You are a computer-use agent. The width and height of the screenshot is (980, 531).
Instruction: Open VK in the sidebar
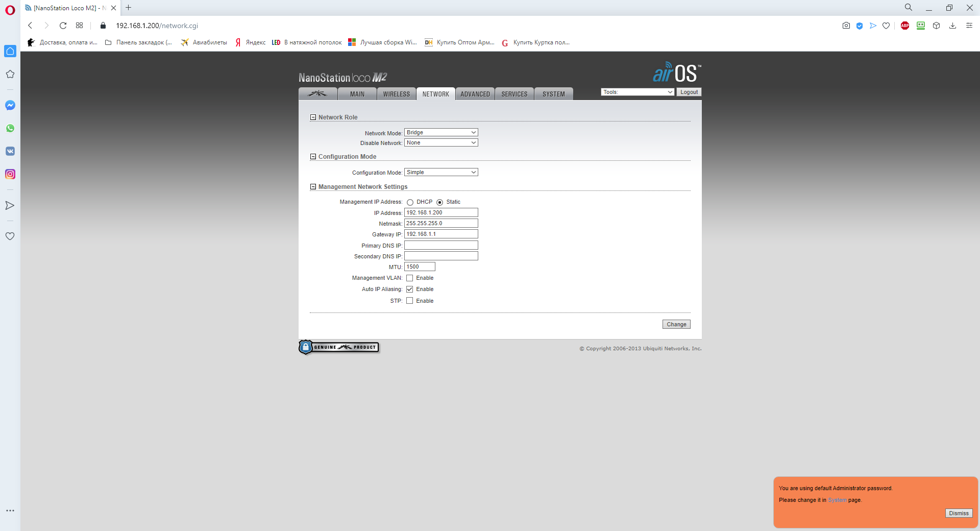click(10, 151)
